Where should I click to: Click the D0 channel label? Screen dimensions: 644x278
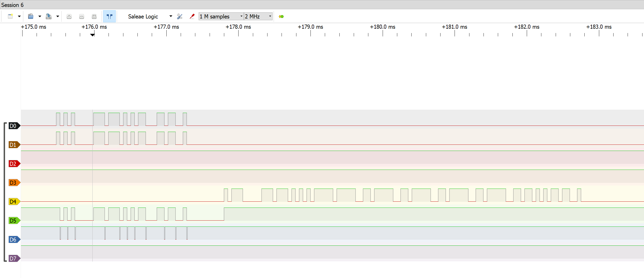[x=13, y=126]
